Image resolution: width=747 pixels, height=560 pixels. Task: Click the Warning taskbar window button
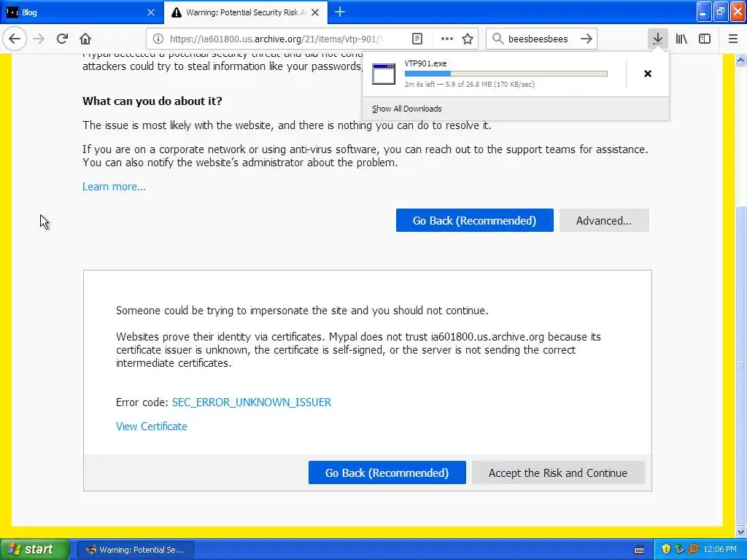(135, 550)
